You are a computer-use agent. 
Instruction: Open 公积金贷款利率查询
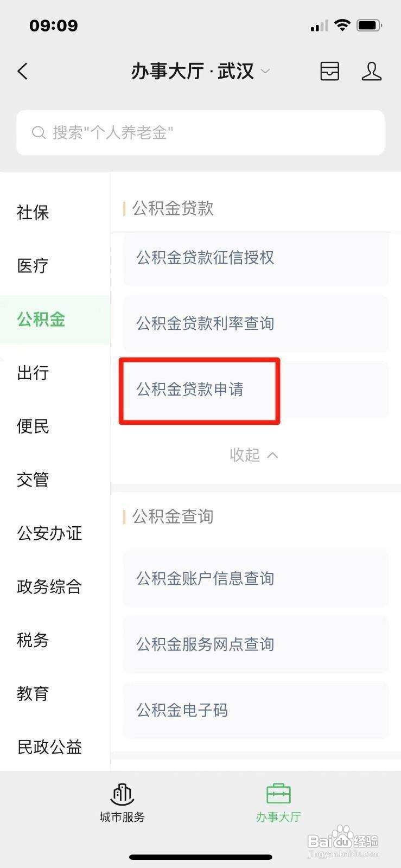(256, 323)
